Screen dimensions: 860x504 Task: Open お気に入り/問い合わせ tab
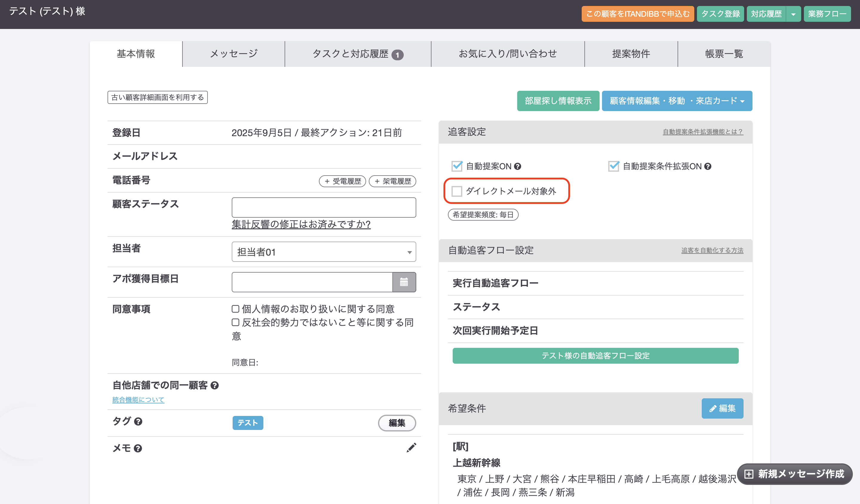(508, 54)
